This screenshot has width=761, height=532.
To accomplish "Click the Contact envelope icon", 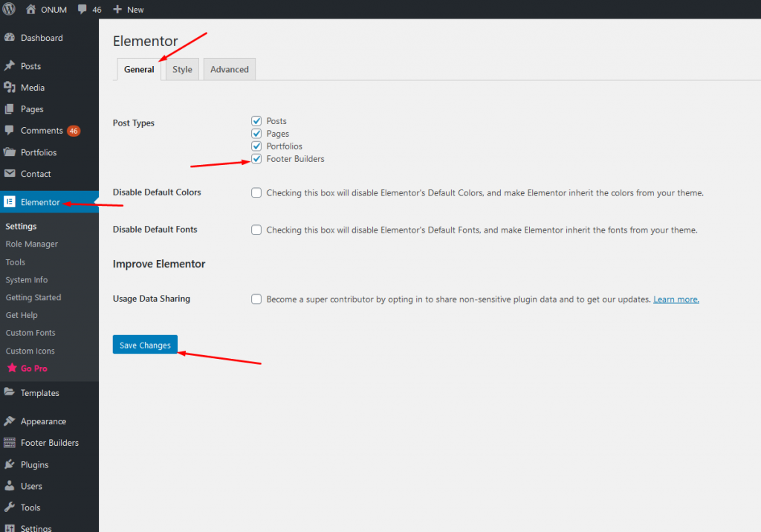I will pos(9,173).
